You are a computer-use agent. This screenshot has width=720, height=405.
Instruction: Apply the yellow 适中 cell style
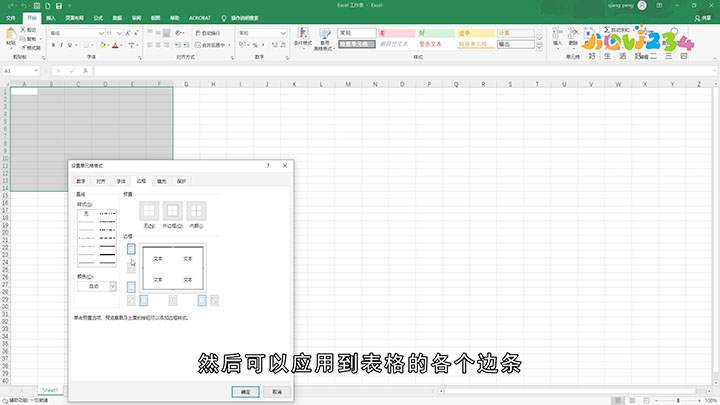pyautogui.click(x=476, y=33)
